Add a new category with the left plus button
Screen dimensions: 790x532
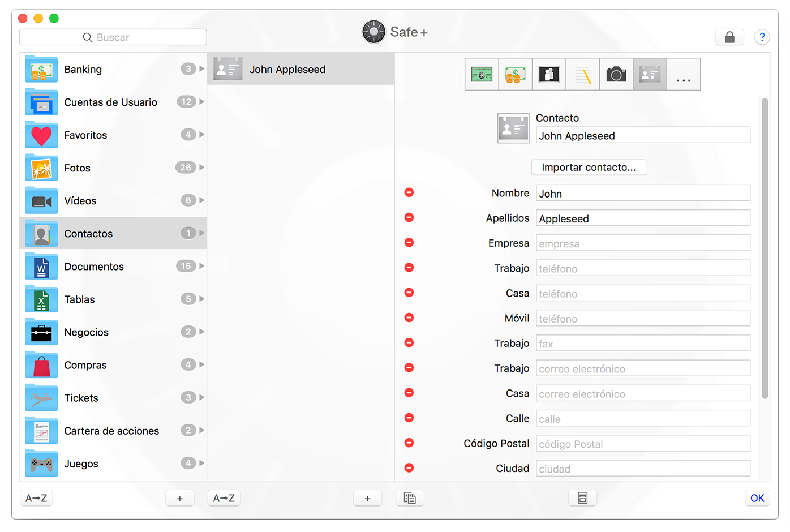180,498
